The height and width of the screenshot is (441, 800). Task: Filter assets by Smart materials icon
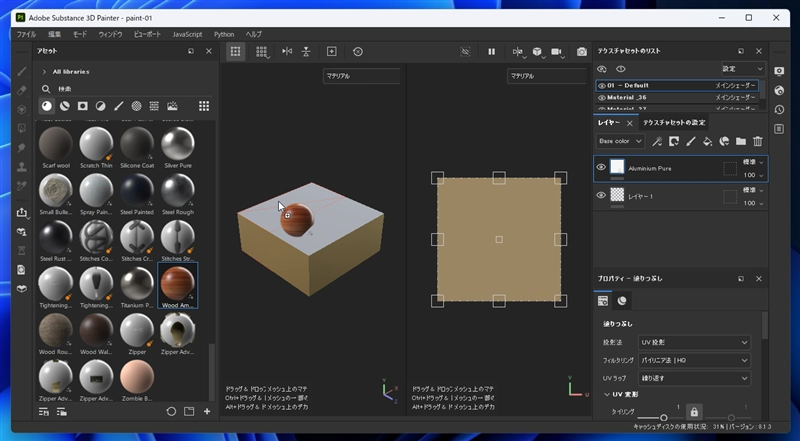[x=65, y=106]
